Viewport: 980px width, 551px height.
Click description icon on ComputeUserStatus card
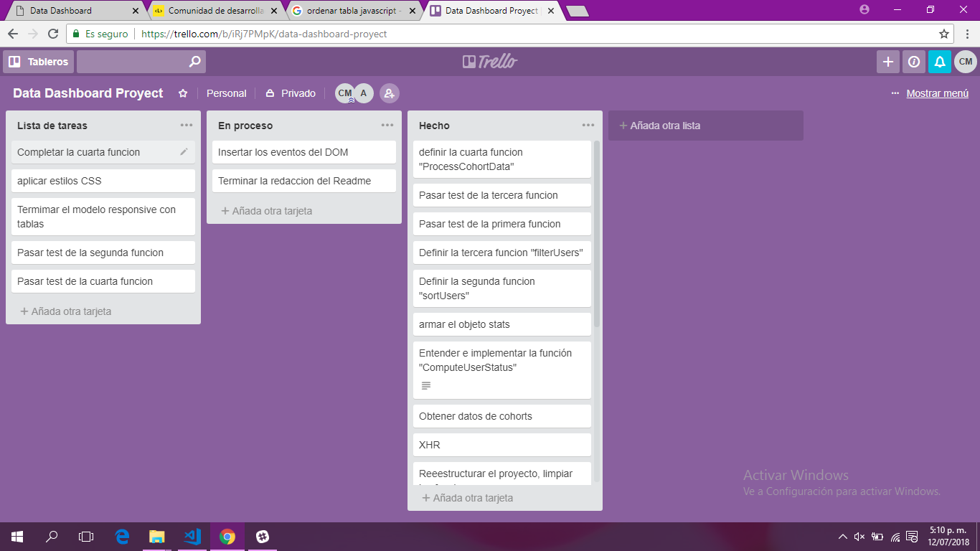[x=426, y=386]
